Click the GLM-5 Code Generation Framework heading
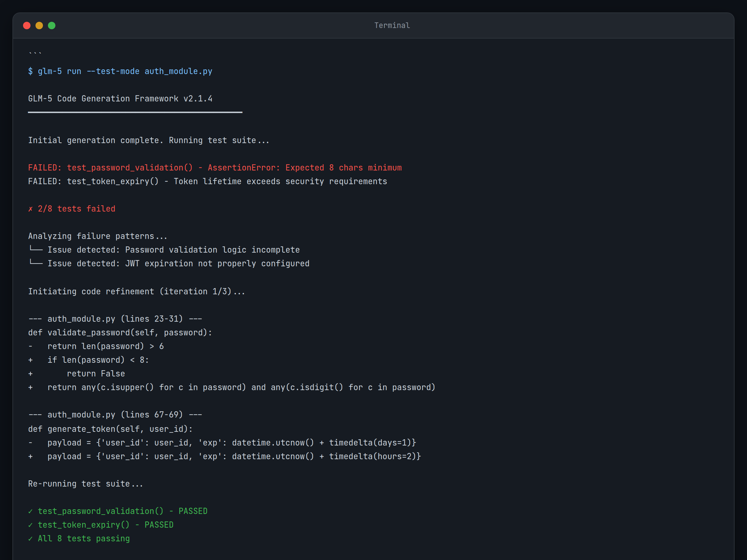Viewport: 747px width, 560px height. [x=120, y=99]
